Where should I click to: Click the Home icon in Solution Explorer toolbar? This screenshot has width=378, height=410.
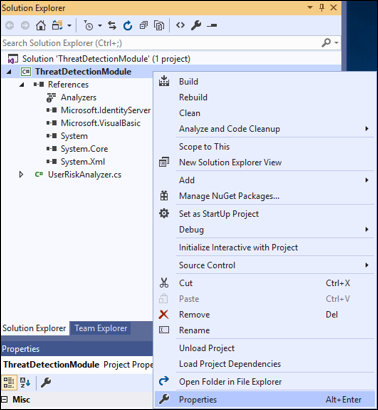41,25
